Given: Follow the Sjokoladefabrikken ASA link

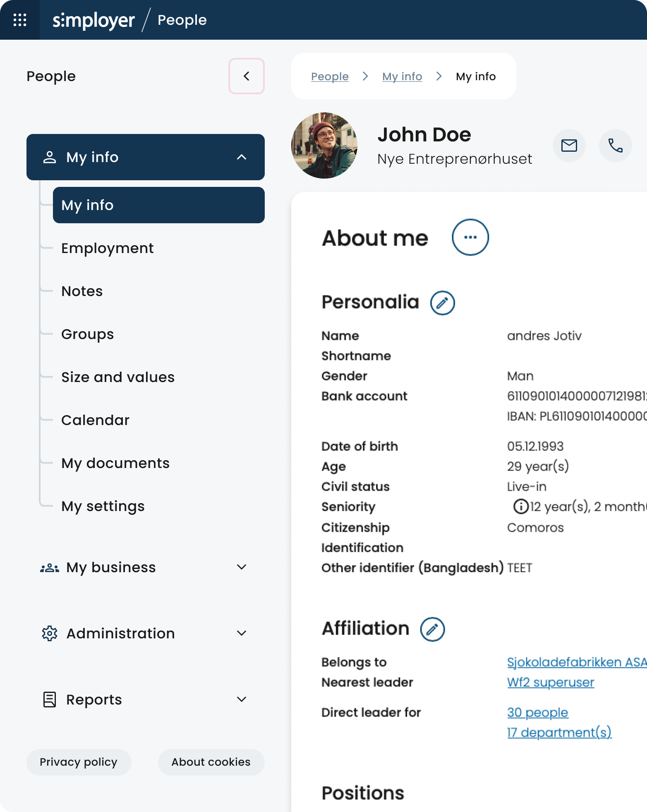Looking at the screenshot, I should click(576, 662).
